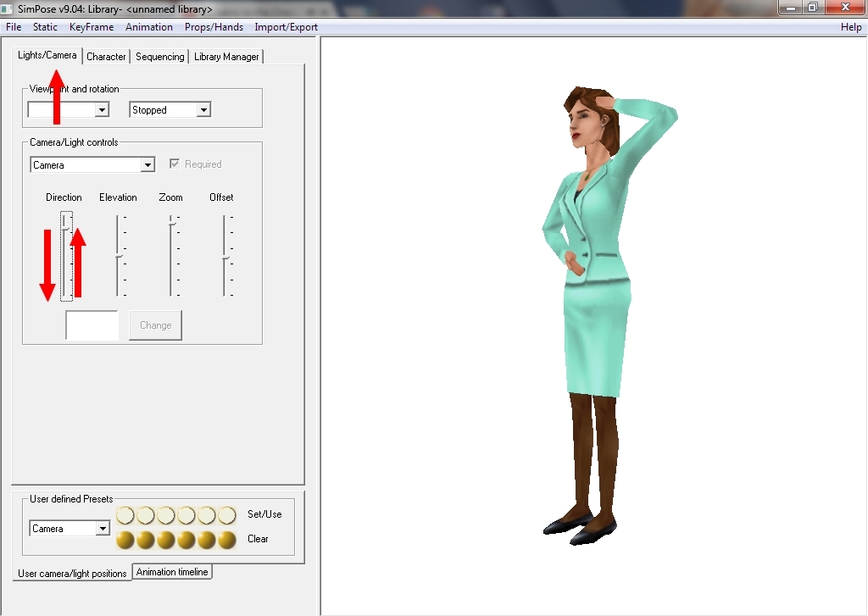Click the last Set/Use preset button

click(227, 515)
